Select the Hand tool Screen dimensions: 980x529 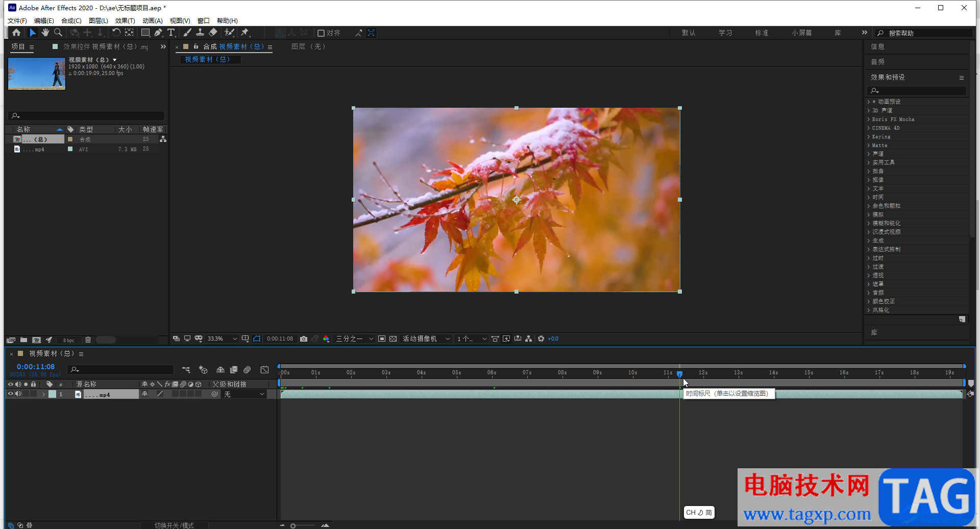[x=45, y=33]
